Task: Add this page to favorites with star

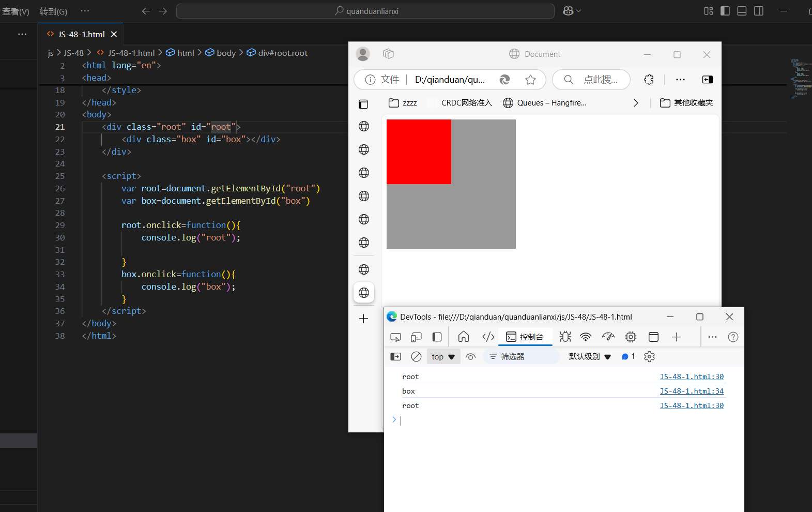Action: pyautogui.click(x=530, y=80)
